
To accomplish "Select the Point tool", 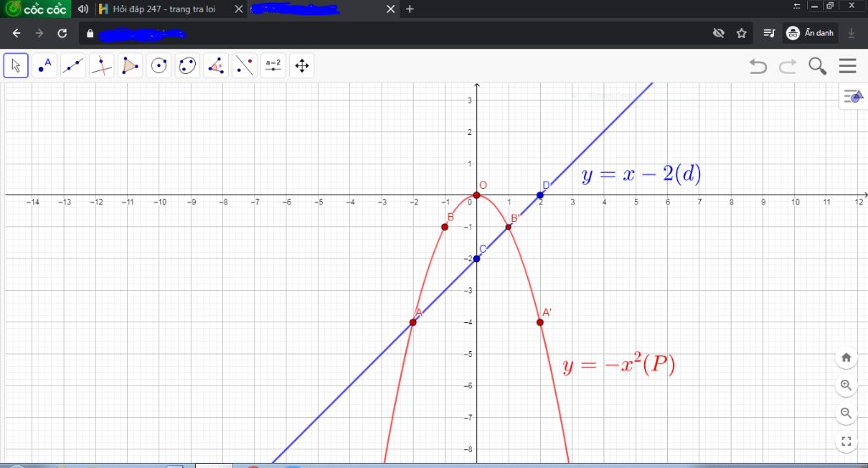I will [x=44, y=66].
